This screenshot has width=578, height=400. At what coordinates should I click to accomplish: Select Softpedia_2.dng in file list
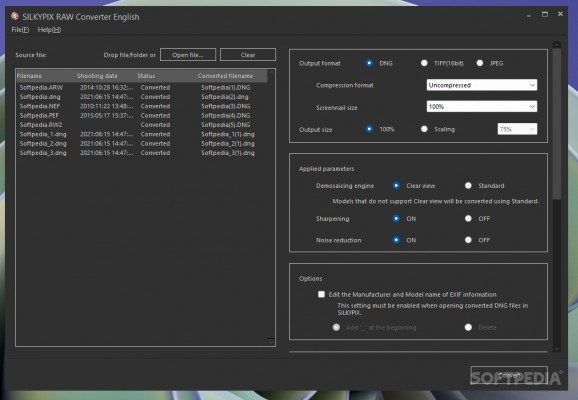pos(43,143)
